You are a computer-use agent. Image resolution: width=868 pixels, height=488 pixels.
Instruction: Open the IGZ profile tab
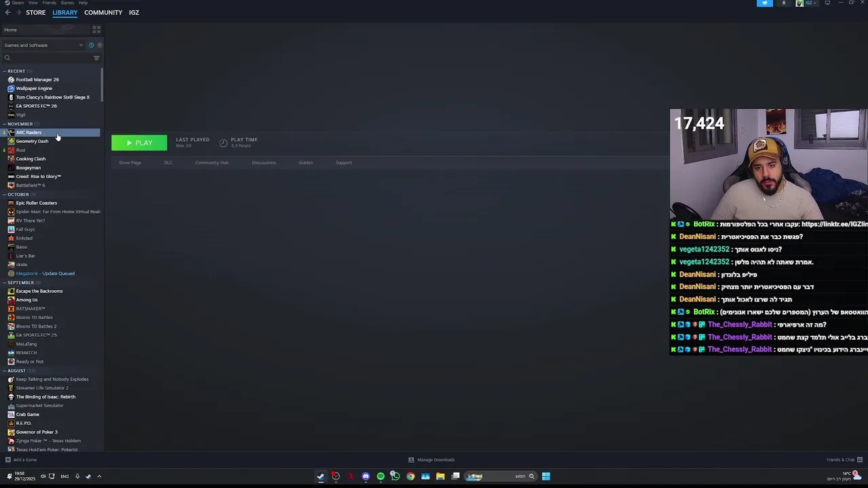coord(134,13)
